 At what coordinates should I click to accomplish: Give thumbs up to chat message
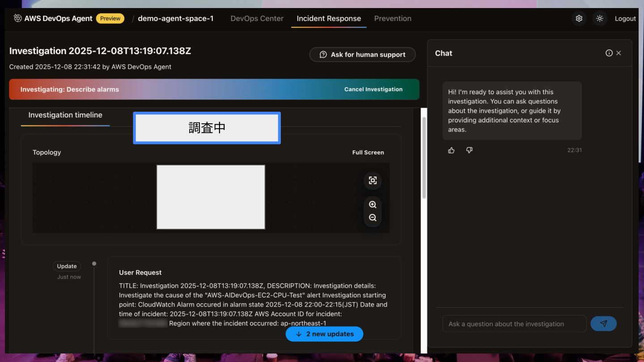[x=451, y=150]
